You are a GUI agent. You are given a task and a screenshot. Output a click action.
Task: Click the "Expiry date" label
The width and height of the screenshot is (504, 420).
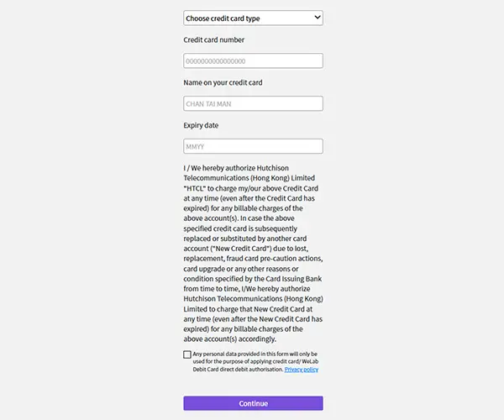tap(202, 125)
